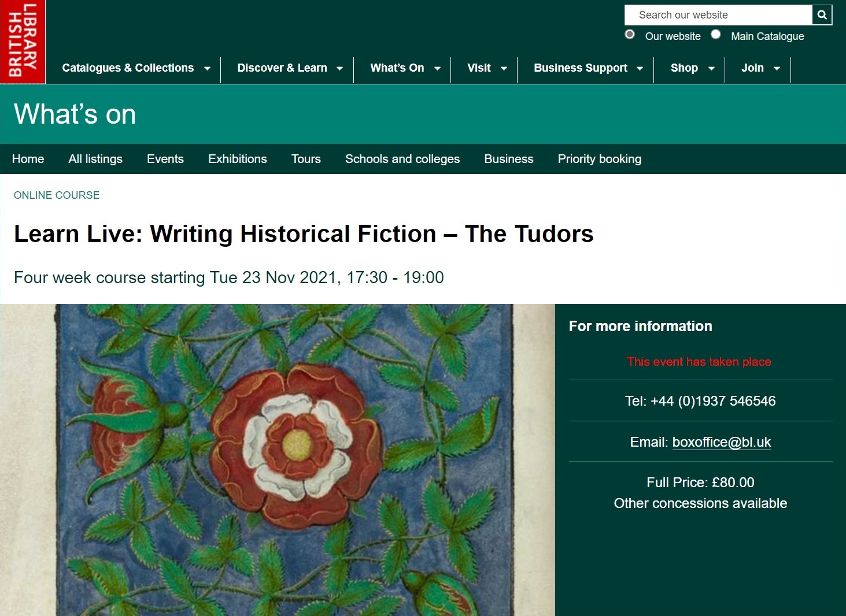Email the box office via boxoffice@bl.uk
The height and width of the screenshot is (616, 846).
[722, 442]
